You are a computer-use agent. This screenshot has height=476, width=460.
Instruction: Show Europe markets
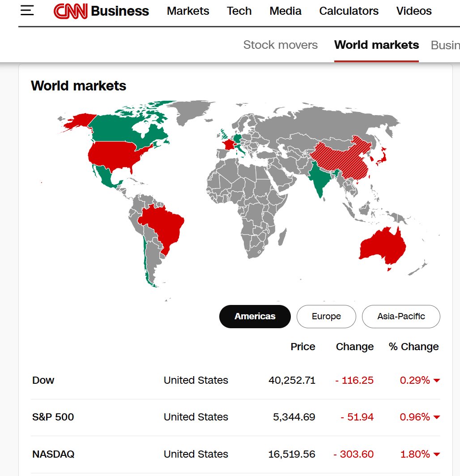(x=326, y=316)
